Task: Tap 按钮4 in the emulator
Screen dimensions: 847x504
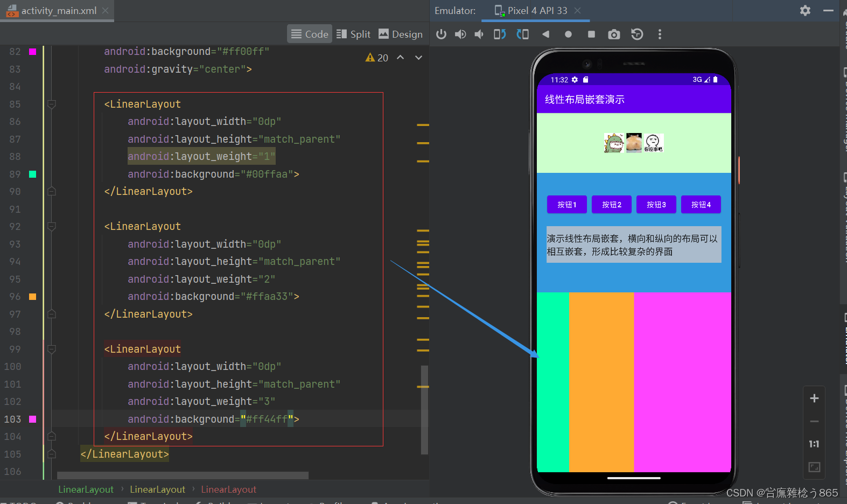Action: (x=701, y=205)
